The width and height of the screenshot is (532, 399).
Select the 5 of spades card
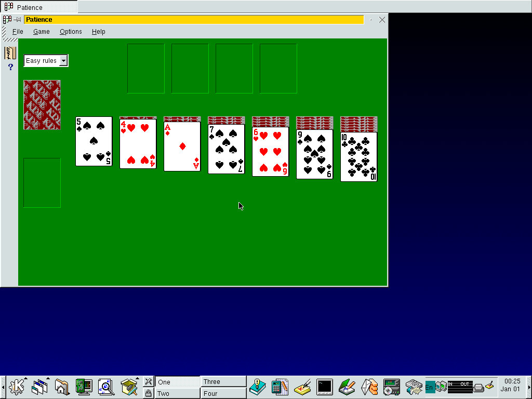94,141
